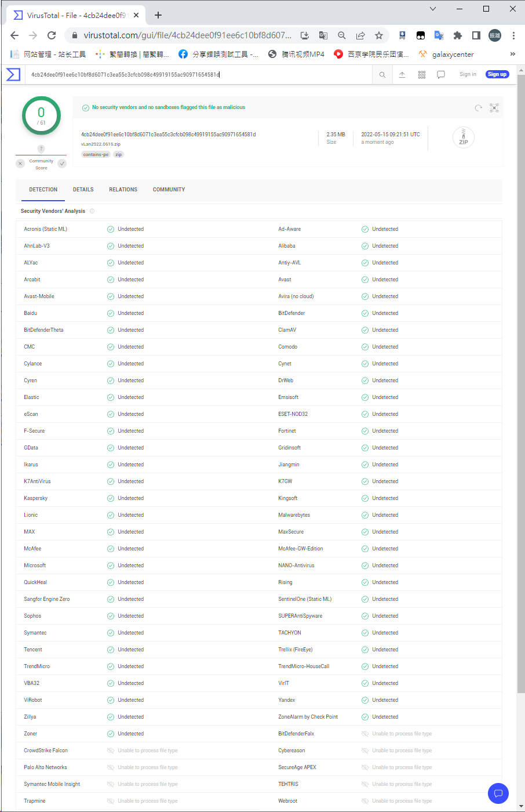525x812 pixels.
Task: Click the CrowdStrike Falcon vendor name
Action: [x=46, y=751]
